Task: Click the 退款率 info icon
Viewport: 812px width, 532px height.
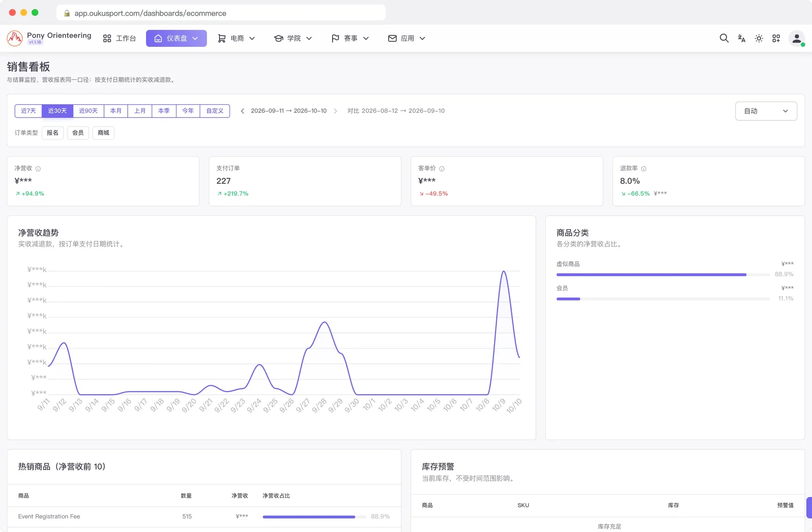Action: 644,169
